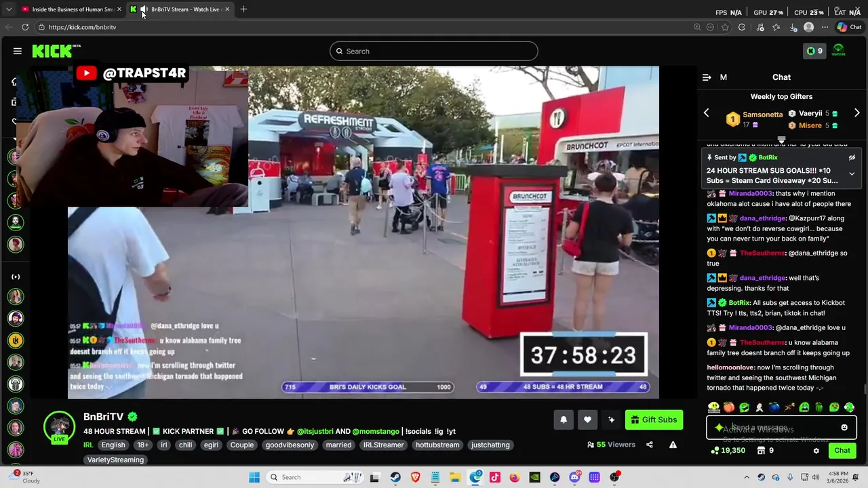Insert the peach emote in chat
This screenshot has height=488, width=868.
click(729, 407)
